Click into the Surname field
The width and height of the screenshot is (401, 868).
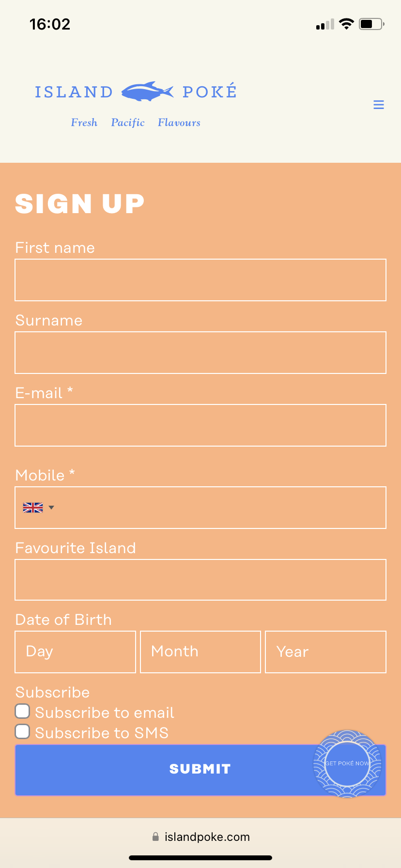click(x=200, y=353)
